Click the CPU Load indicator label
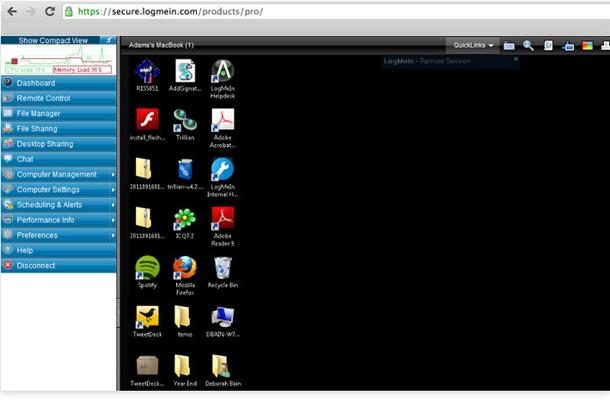The image size is (610, 407). click(x=28, y=70)
